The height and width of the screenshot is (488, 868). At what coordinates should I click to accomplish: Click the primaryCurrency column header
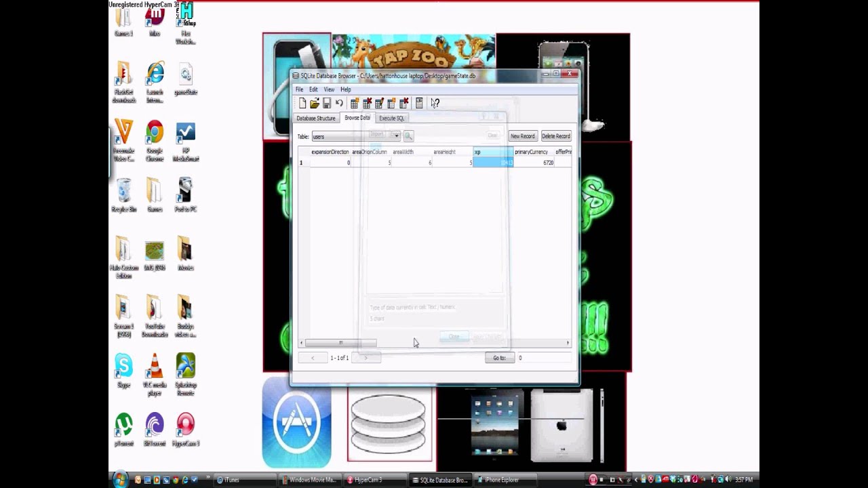tap(533, 152)
